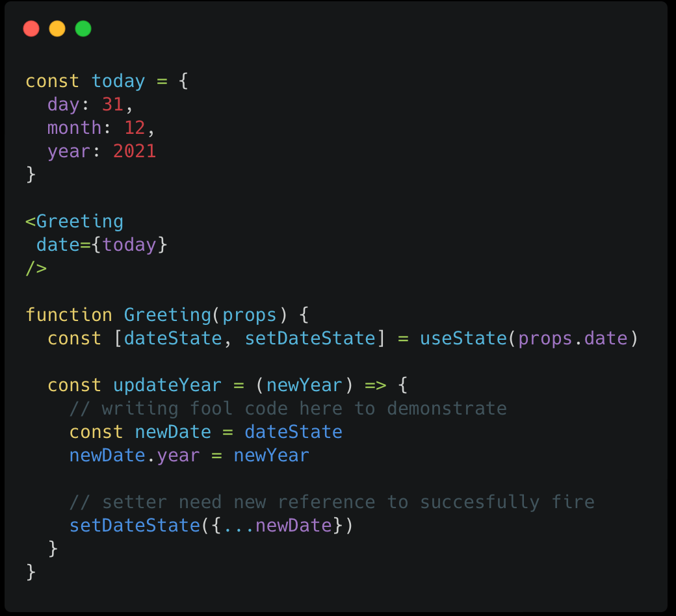The height and width of the screenshot is (616, 676).
Task: Click the 'setter need new reference' comment
Action: 332,502
